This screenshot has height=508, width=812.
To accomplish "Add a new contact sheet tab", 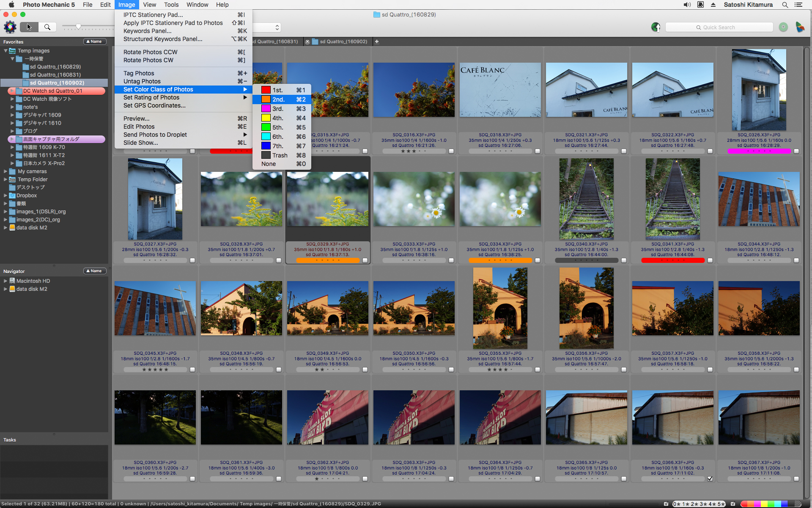I will click(377, 41).
